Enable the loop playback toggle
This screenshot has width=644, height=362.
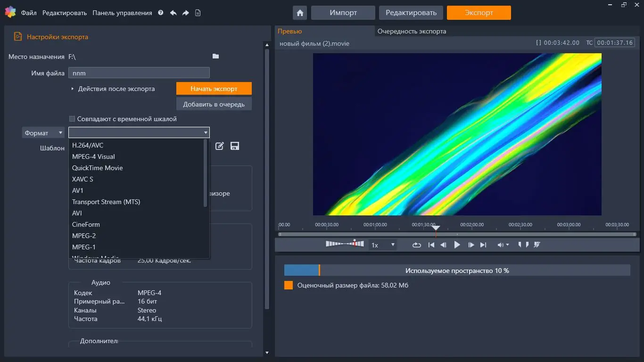(x=416, y=245)
